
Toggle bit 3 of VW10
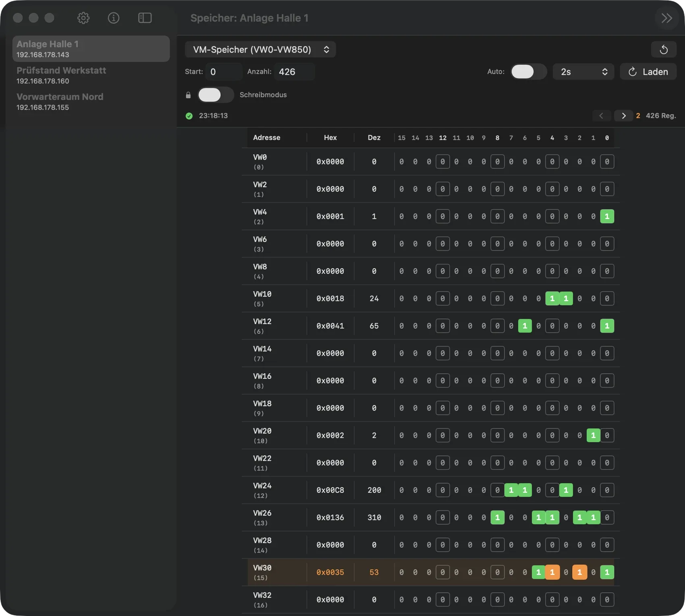tap(566, 299)
